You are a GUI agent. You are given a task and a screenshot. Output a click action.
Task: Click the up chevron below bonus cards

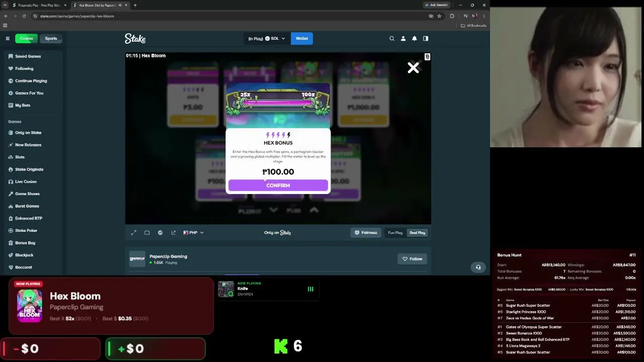click(x=314, y=210)
